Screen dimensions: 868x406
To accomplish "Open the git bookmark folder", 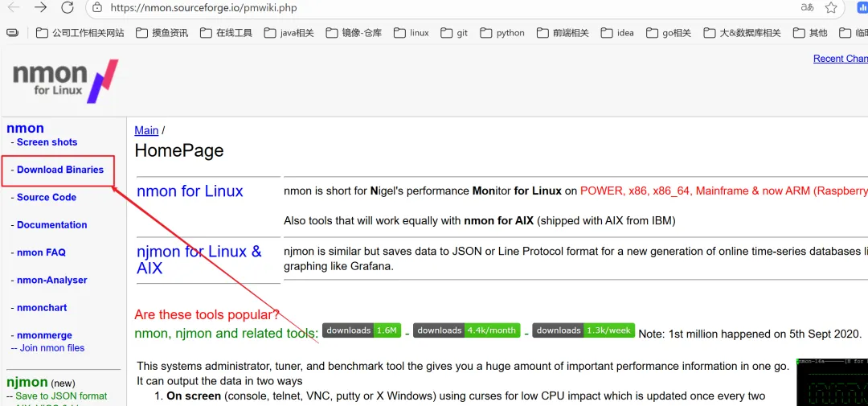I will pyautogui.click(x=454, y=33).
